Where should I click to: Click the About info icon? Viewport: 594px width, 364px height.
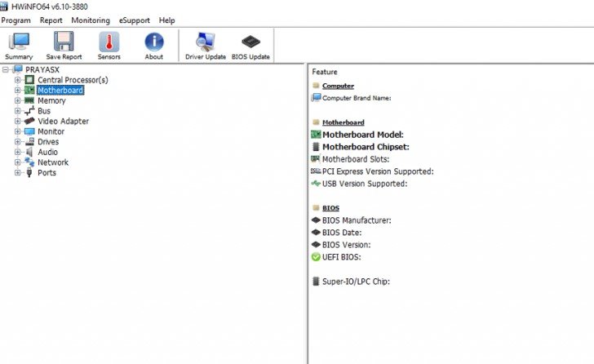153,42
